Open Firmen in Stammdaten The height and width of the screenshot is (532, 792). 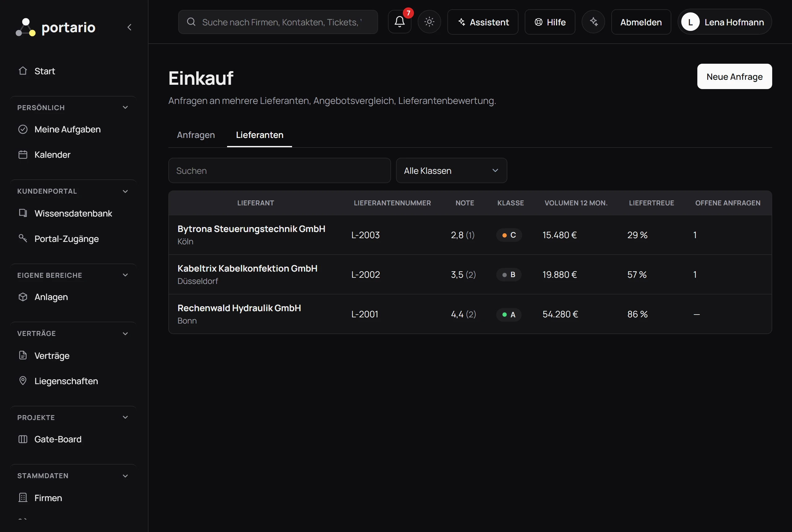tap(74, 498)
